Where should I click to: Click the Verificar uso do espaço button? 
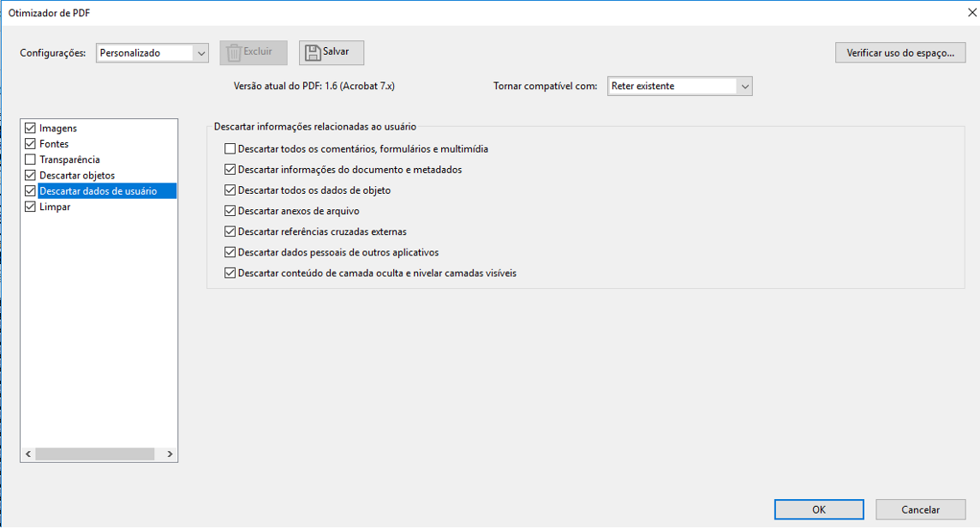pos(899,53)
